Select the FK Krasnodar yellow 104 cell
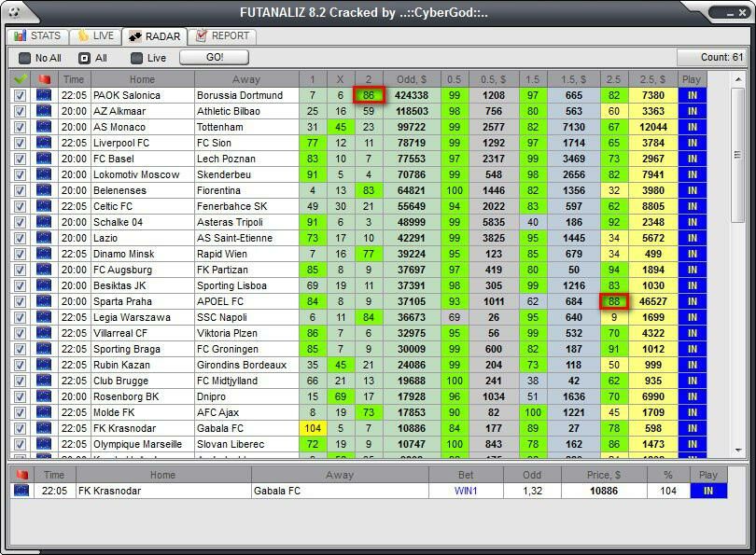This screenshot has height=555, width=756. point(313,428)
